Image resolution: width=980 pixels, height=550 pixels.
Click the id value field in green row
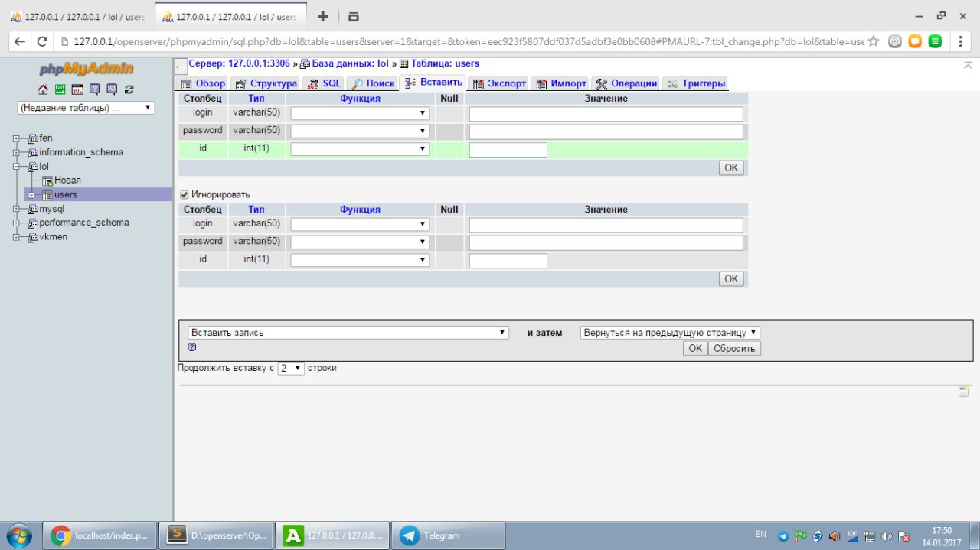tap(508, 150)
